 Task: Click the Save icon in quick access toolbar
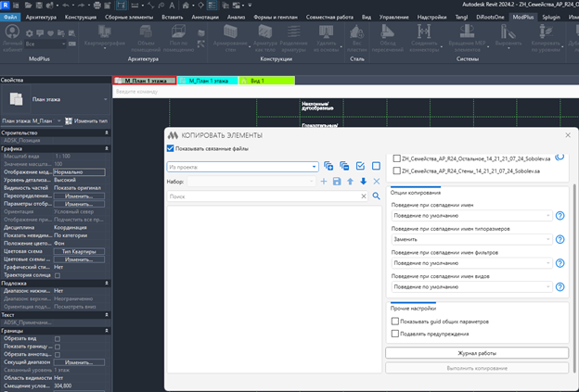pyautogui.click(x=39, y=6)
